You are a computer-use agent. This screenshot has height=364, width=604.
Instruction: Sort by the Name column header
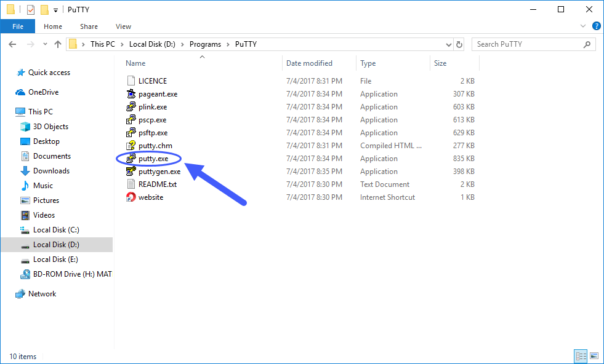click(135, 63)
